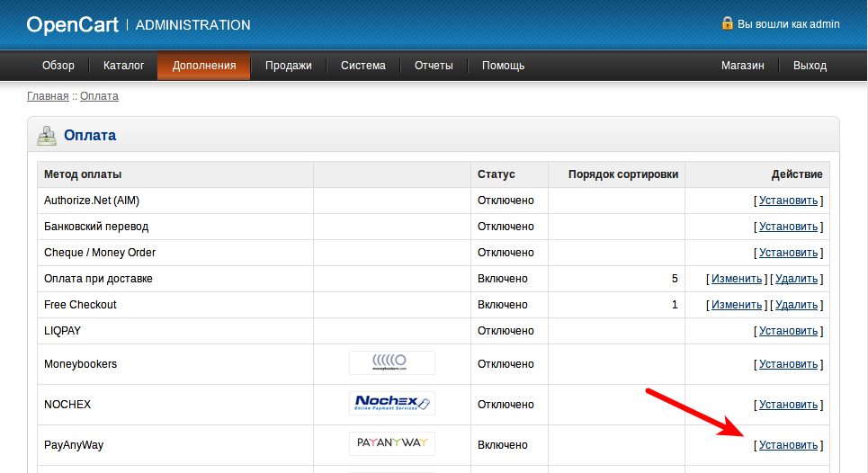Click the Статус column header
The width and height of the screenshot is (868, 473).
click(496, 174)
